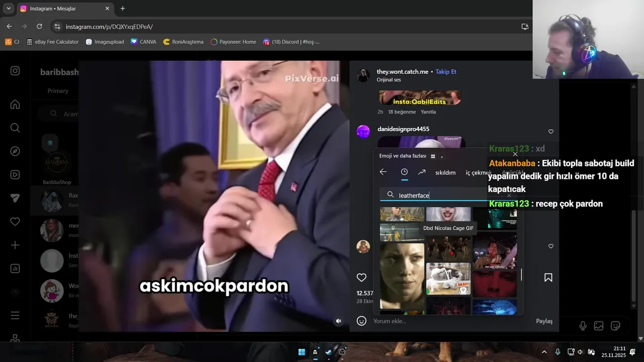This screenshot has height=362, width=644.
Task: Open eBay Fee Calculator bookmark
Action: point(53,42)
